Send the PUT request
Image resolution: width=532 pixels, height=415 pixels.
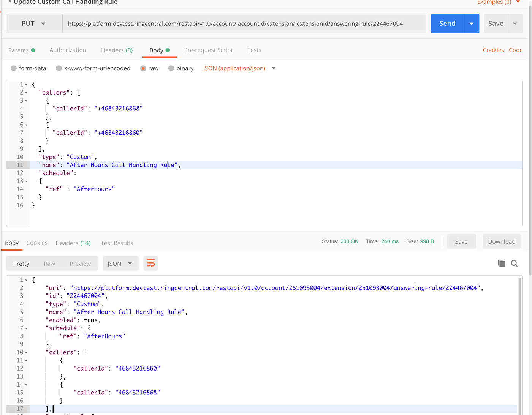coord(447,23)
